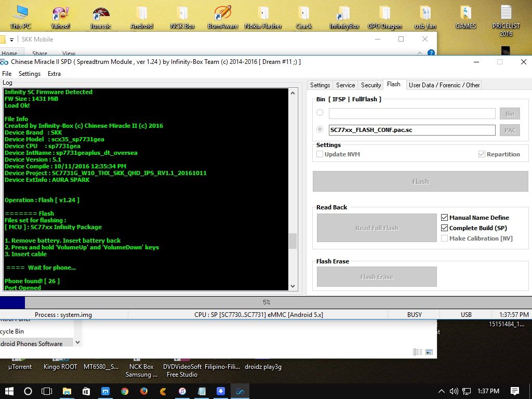Viewport: 532px width, 399px height.
Task: Click the log scrollbar thumb
Action: 293,241
